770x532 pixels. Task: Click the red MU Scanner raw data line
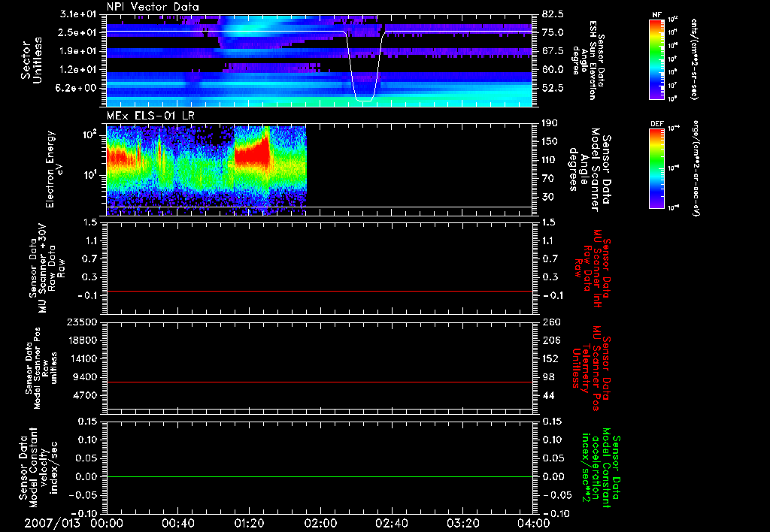pos(319,291)
